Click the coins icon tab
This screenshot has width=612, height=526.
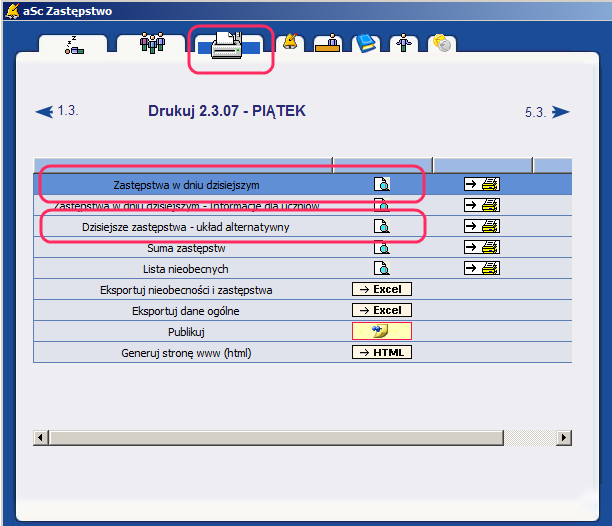(441, 44)
